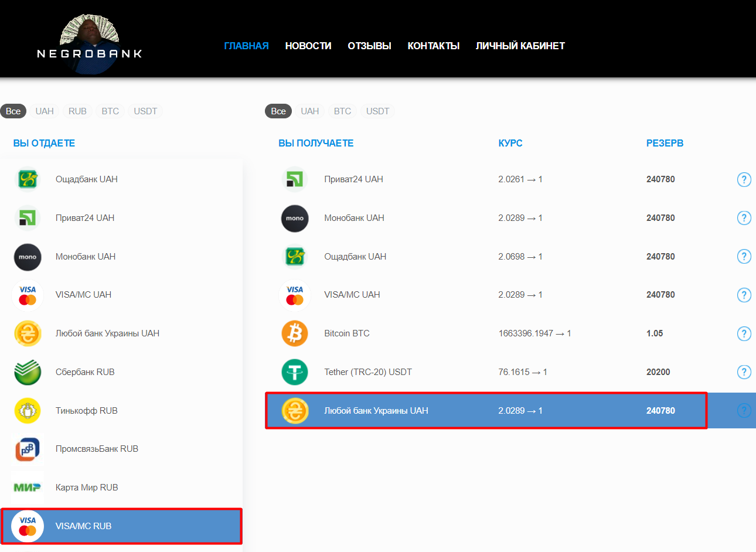Open the КОНТАКТЫ menu item

434,46
